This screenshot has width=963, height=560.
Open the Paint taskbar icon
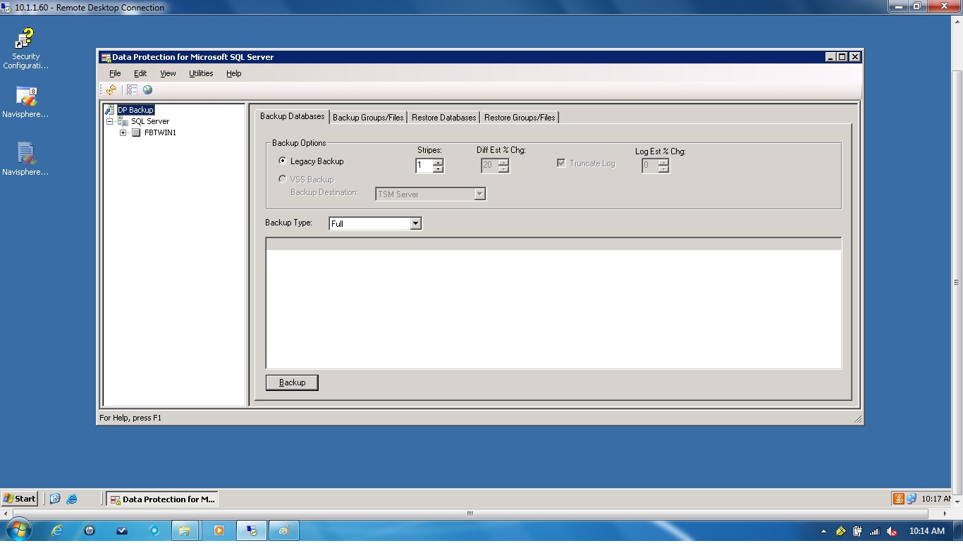tap(284, 530)
